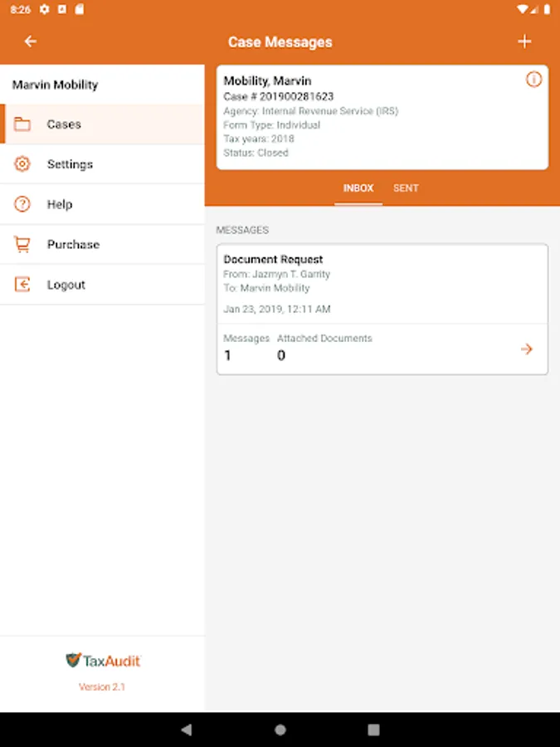Tap 'To: Marvin Mobility' line
The image size is (560, 747).
click(x=266, y=288)
